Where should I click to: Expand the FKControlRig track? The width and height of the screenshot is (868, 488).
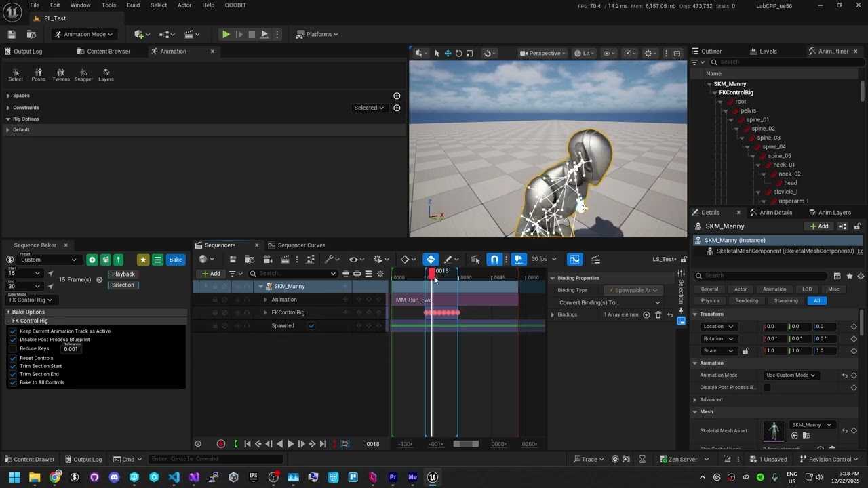(x=265, y=312)
